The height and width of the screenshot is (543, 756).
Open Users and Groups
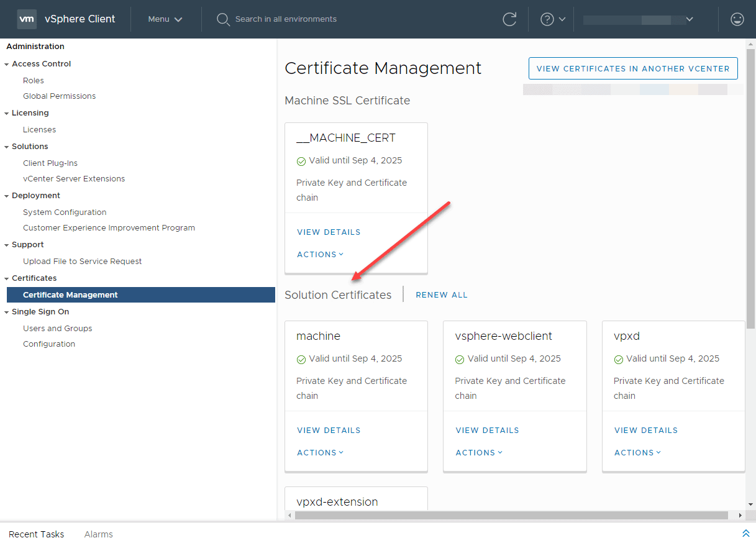(x=58, y=328)
